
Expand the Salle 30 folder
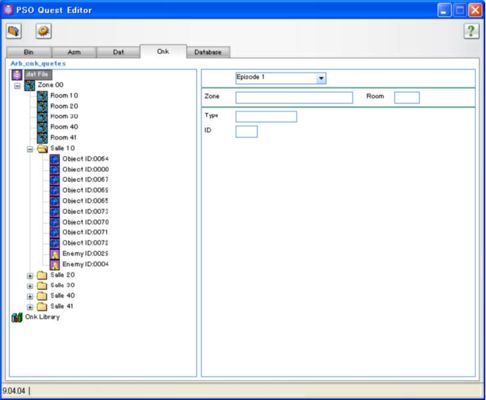pyautogui.click(x=30, y=286)
